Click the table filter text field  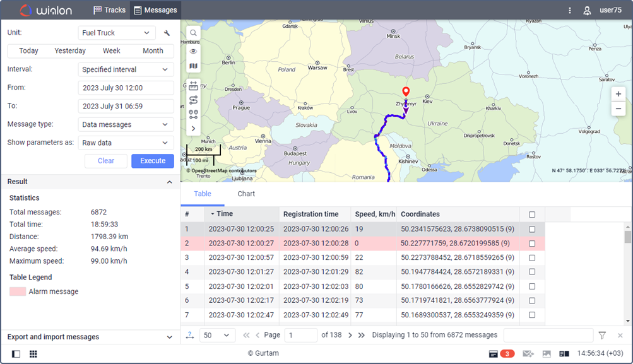(548, 336)
